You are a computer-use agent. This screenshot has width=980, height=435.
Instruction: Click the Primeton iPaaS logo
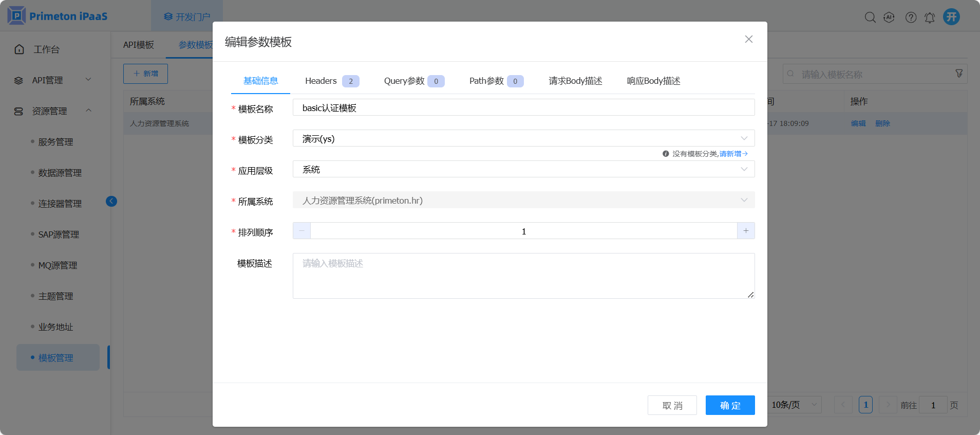tap(58, 16)
